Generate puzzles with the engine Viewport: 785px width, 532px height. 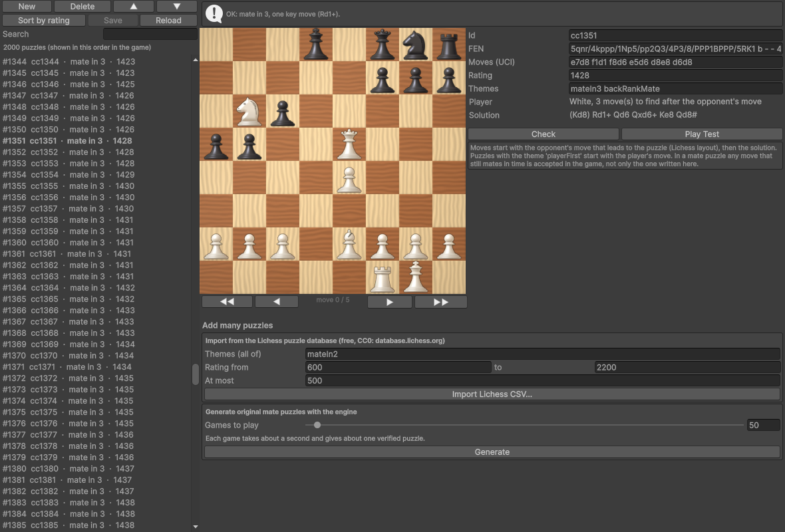492,452
